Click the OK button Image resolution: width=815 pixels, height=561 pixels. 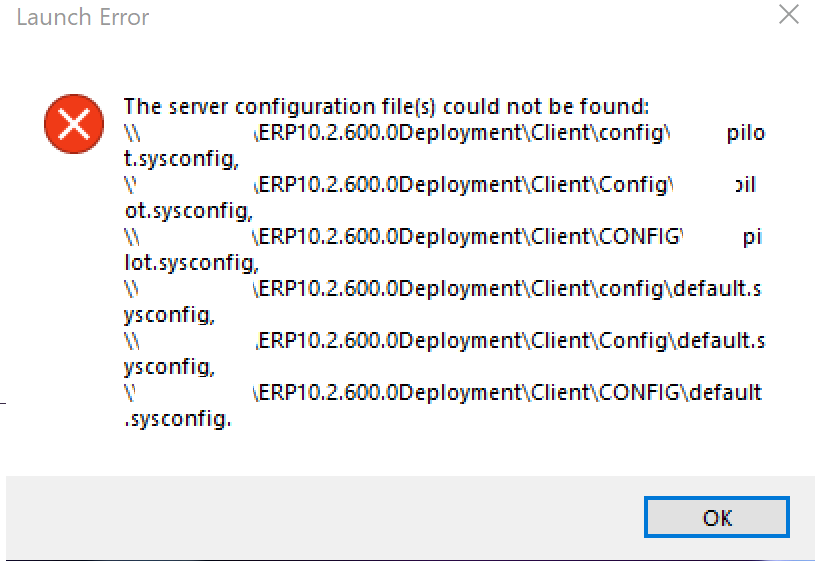click(x=717, y=517)
